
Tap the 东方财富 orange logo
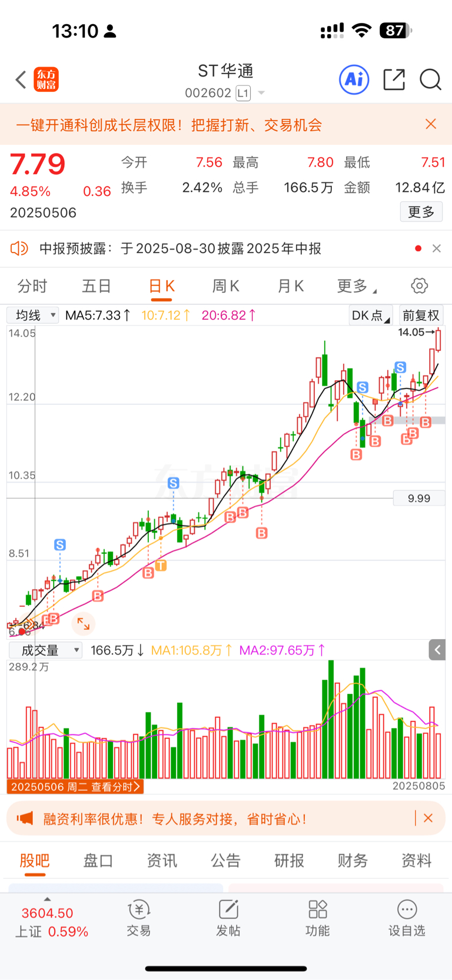[x=46, y=79]
